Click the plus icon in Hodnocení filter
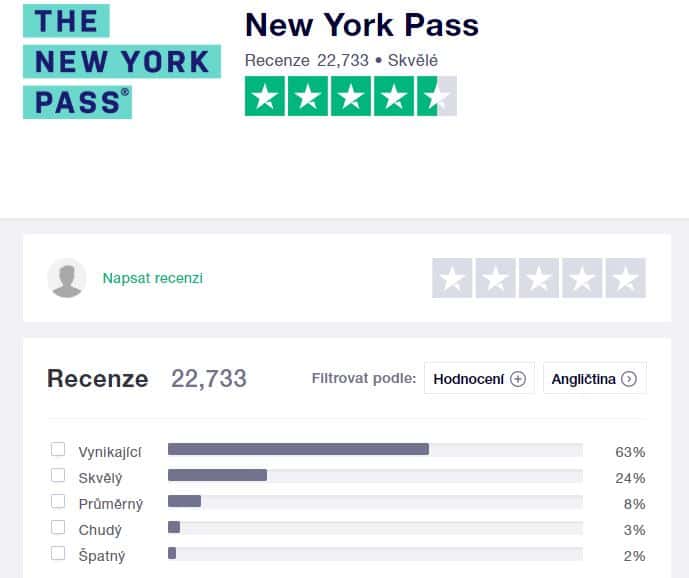 tap(518, 379)
